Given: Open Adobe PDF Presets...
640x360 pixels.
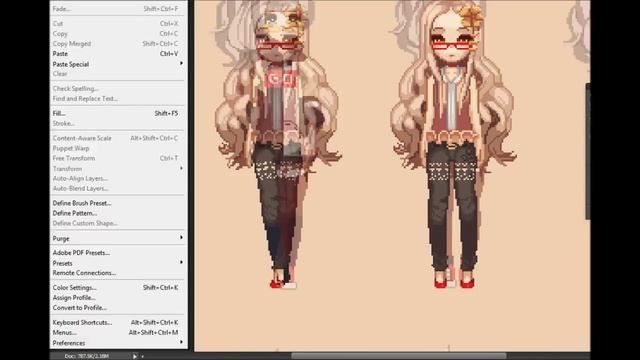Looking at the screenshot, I should tap(118, 253).
